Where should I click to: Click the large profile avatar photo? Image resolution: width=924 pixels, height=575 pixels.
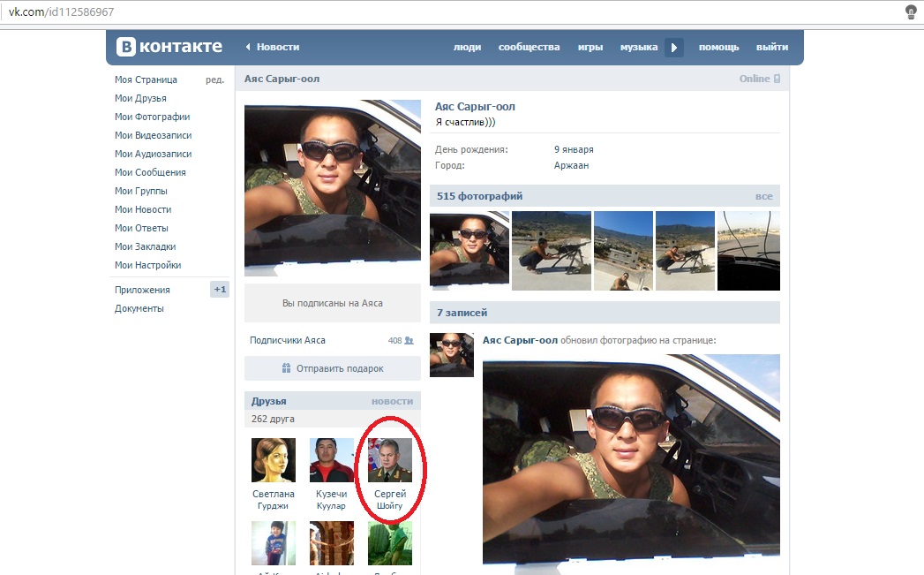[x=333, y=187]
